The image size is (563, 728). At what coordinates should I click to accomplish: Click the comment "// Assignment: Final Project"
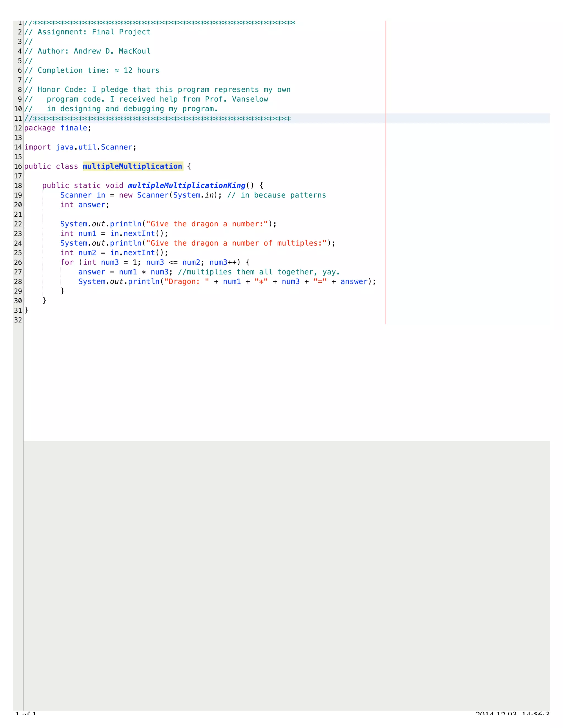87,32
